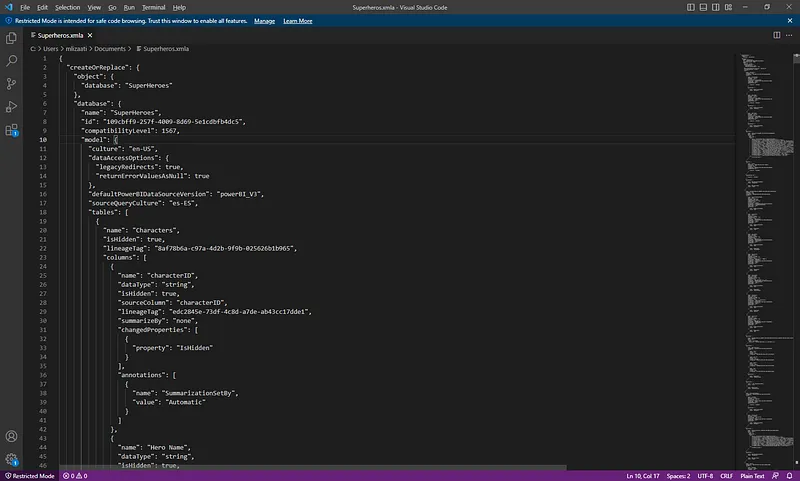Click the shield icon in Restricted Mode banner
Image resolution: width=800 pixels, height=481 pixels.
9,21
